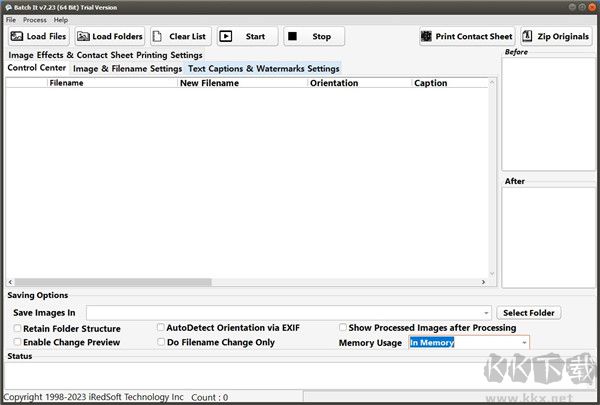Screen dimensions: 600x405
Task: Click the Load Folders toolbar icon
Action: tap(83, 37)
